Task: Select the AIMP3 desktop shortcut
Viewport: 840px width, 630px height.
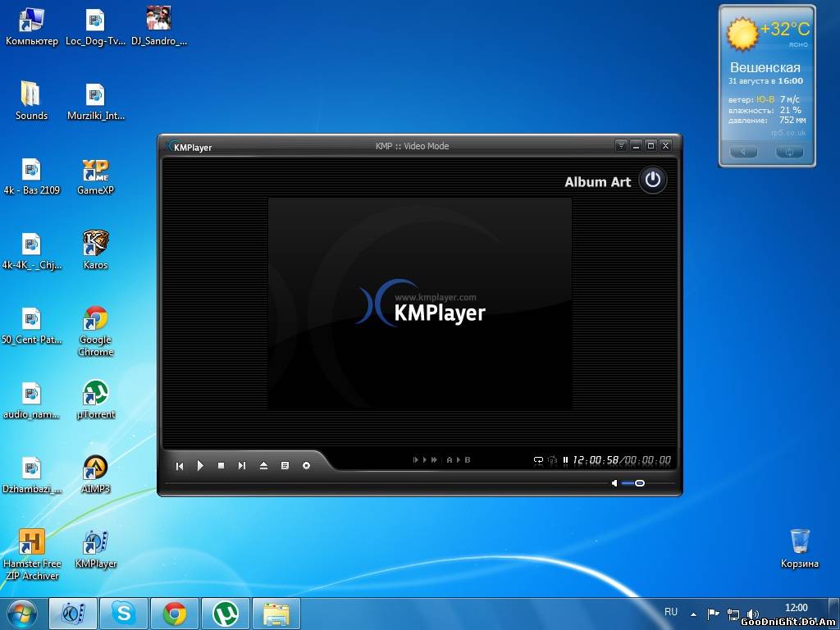Action: pos(95,475)
